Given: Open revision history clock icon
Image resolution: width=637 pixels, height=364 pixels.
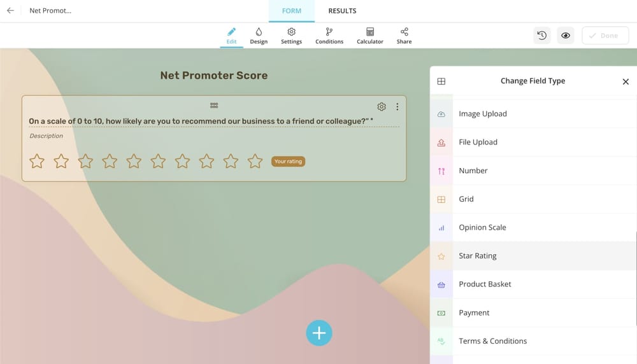Looking at the screenshot, I should (x=541, y=36).
